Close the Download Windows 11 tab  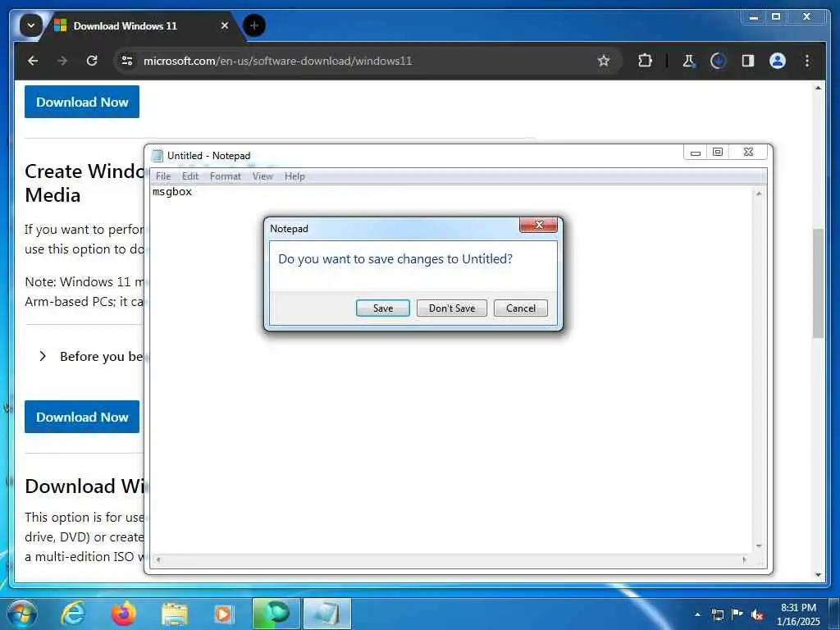click(x=225, y=25)
